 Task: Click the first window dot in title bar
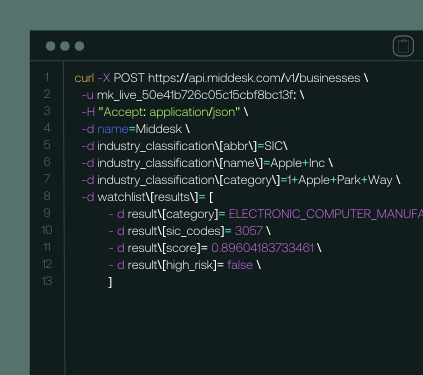pyautogui.click(x=50, y=46)
